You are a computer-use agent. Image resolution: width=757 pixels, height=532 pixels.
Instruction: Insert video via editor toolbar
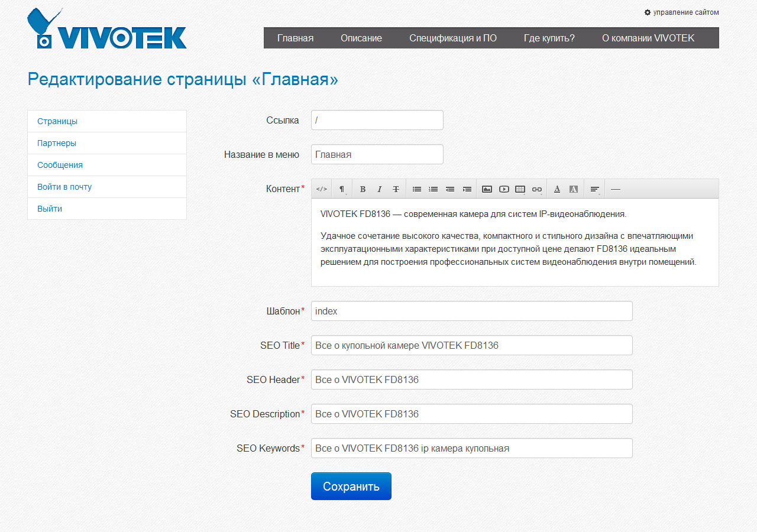point(504,189)
